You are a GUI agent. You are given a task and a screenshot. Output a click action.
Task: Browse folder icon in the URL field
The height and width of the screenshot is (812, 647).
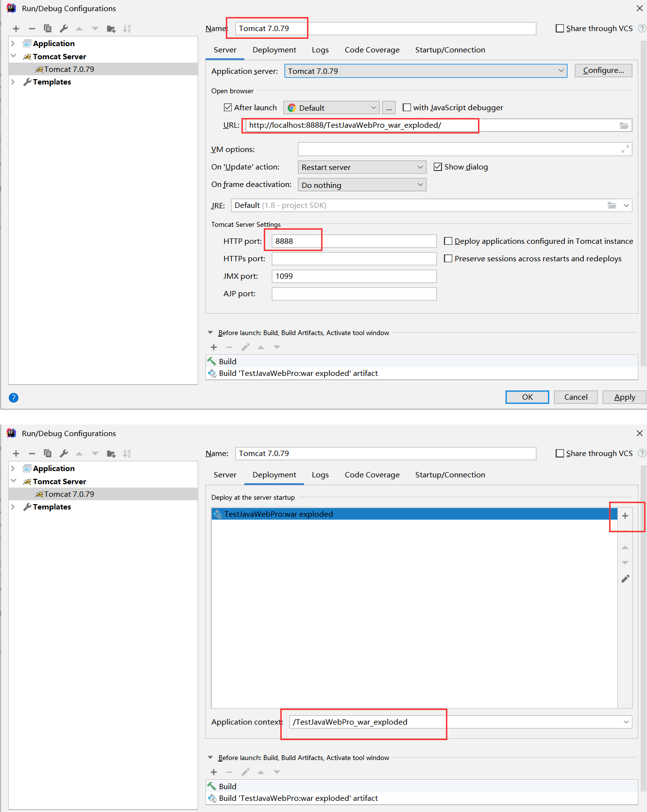[624, 125]
